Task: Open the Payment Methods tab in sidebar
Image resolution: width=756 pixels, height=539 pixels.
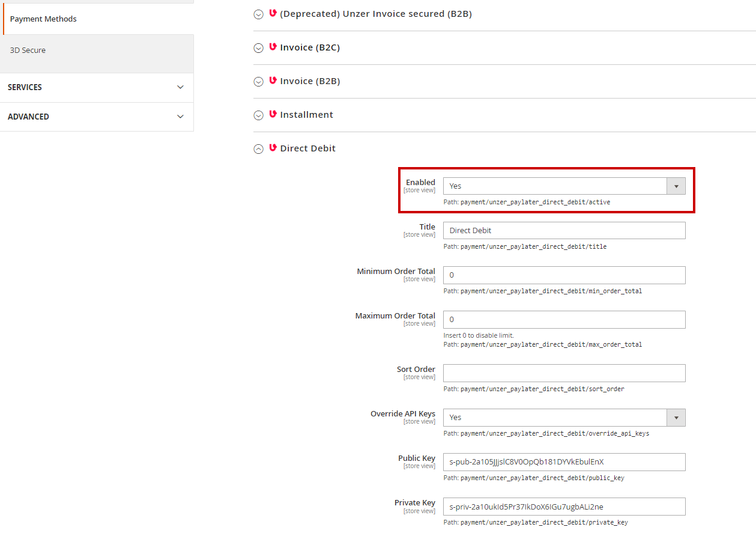Action: [x=98, y=19]
